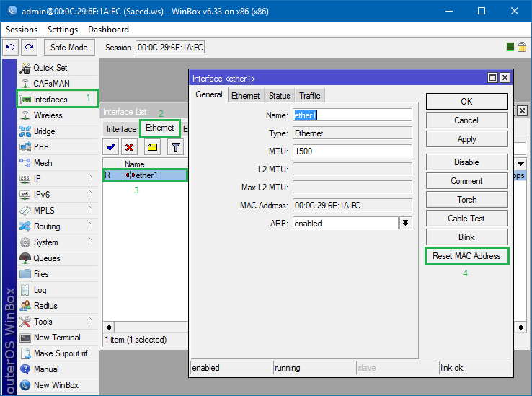Click the OK button
This screenshot has width=532, height=396.
click(466, 101)
